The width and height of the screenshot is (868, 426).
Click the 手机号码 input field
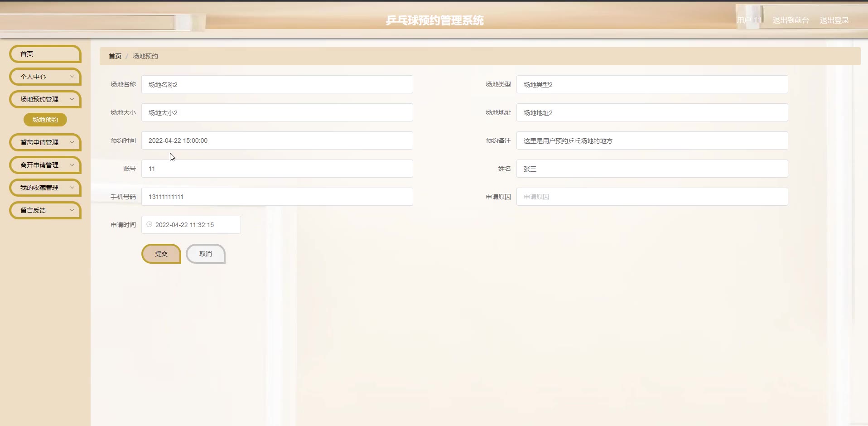(x=277, y=197)
